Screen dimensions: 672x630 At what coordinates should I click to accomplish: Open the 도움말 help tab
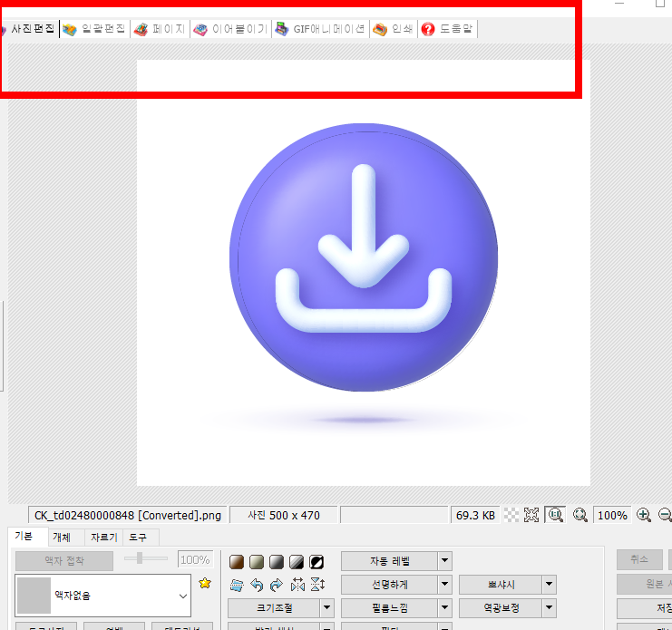click(447, 29)
